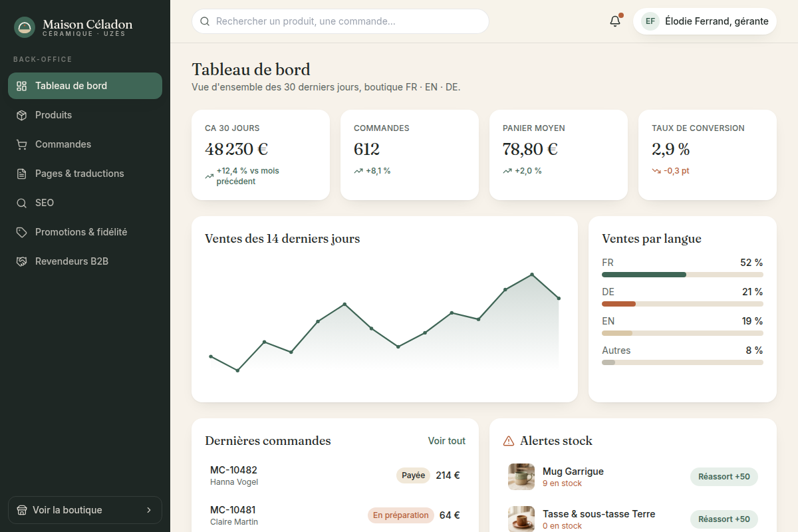The width and height of the screenshot is (798, 532).
Task: Click the 612 orders value
Action: click(367, 150)
